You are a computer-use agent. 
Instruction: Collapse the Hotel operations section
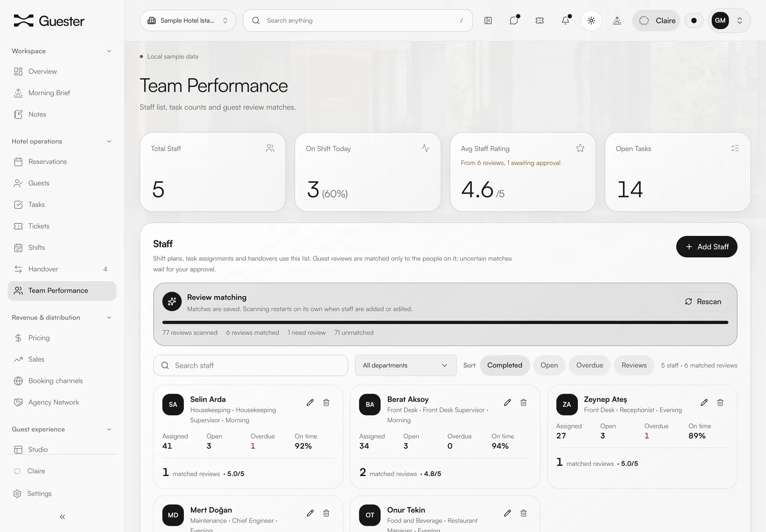click(x=109, y=142)
